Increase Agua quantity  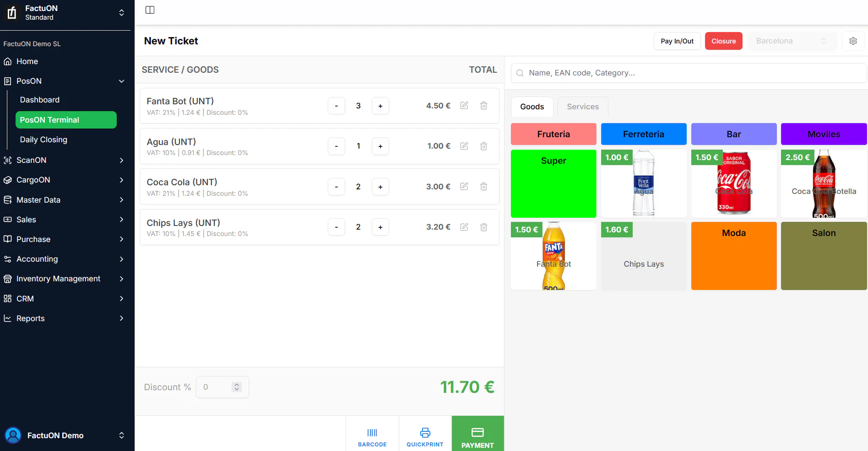(x=380, y=146)
